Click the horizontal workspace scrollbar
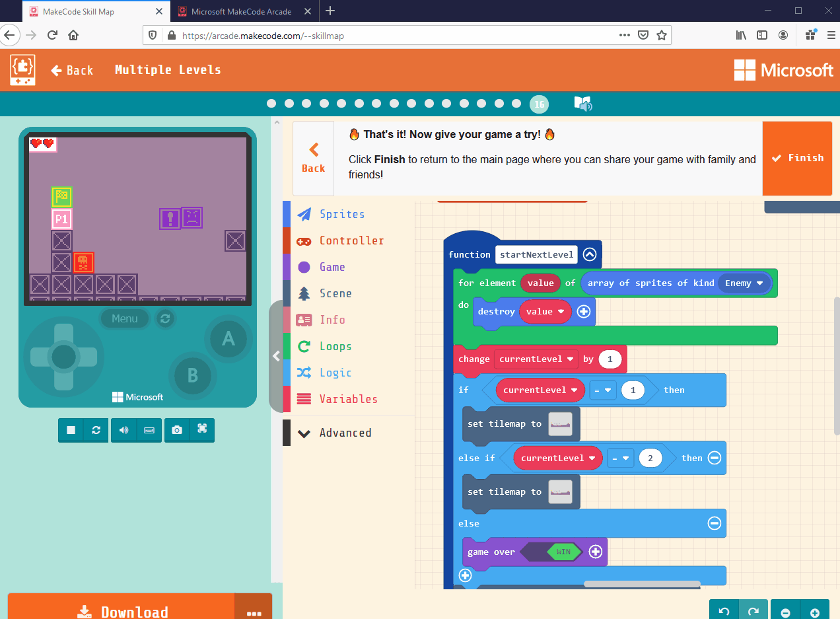 (x=642, y=584)
